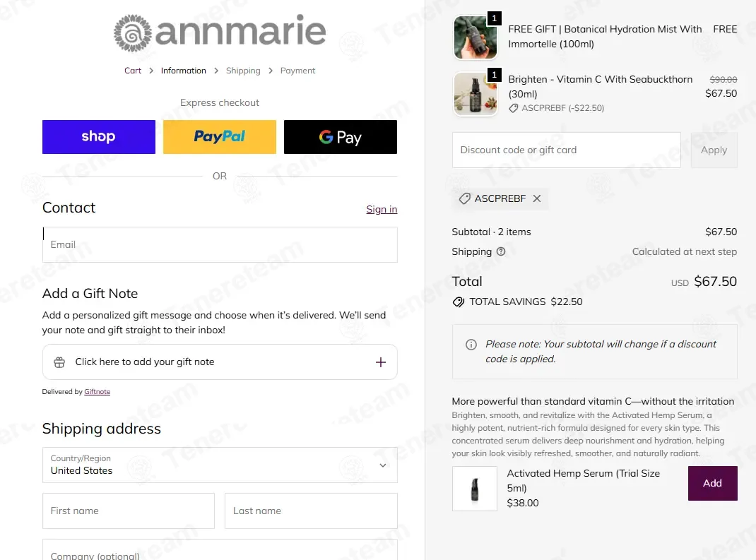Image resolution: width=756 pixels, height=560 pixels.
Task: Click the ASCPREBF discount tag icon
Action: pos(464,198)
